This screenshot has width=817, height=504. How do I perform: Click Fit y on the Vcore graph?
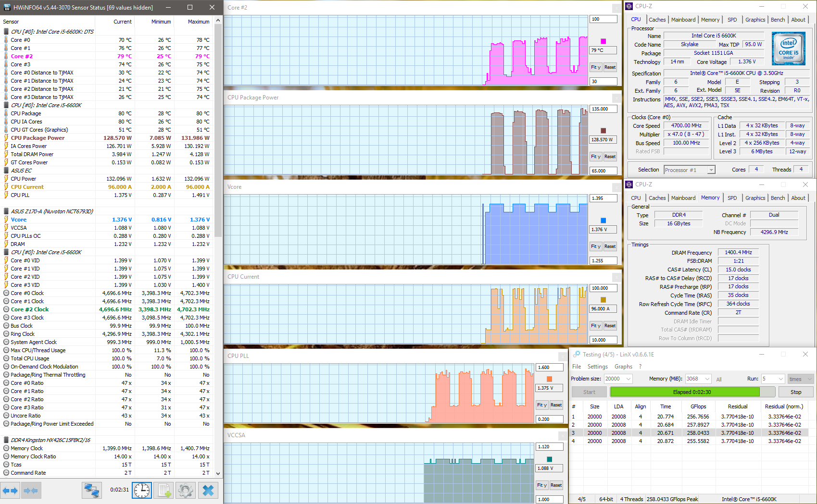click(596, 246)
